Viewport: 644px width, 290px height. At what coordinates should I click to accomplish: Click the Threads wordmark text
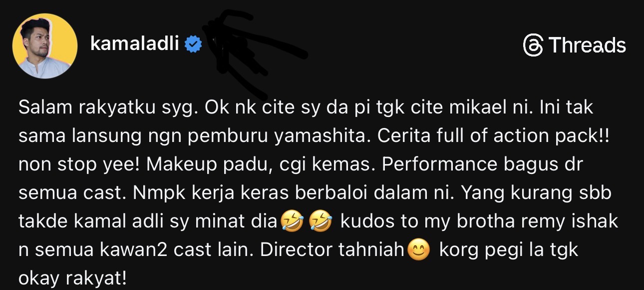pos(587,45)
